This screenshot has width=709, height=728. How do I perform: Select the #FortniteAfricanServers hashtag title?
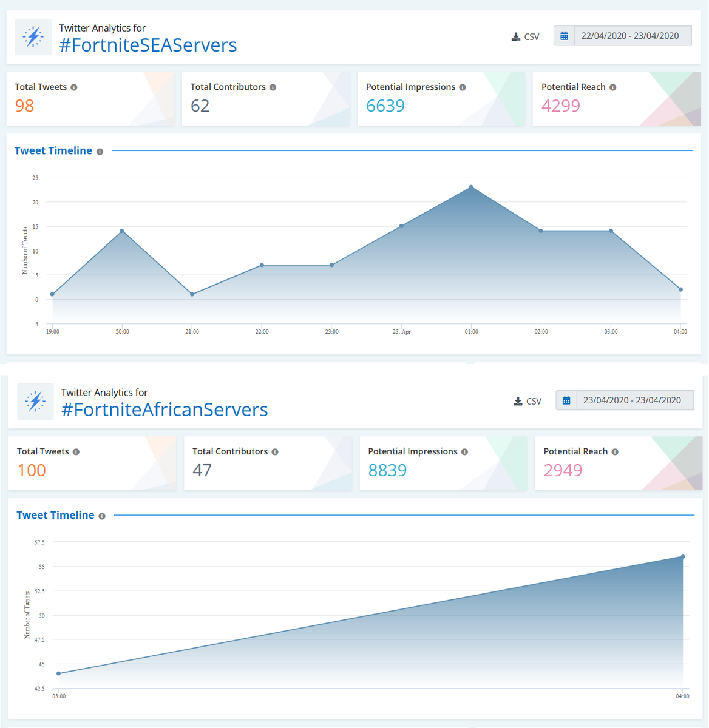click(165, 409)
